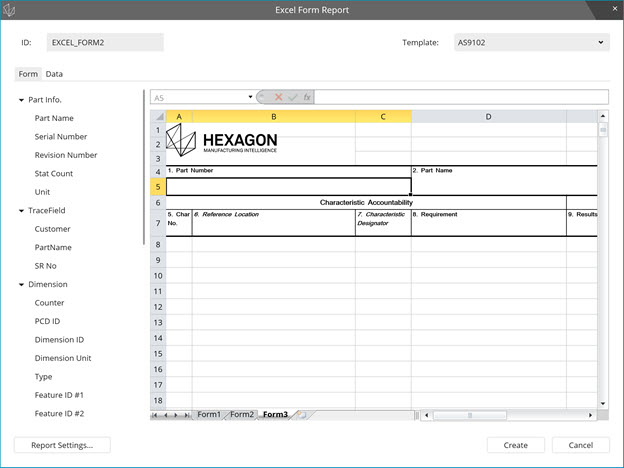This screenshot has height=468, width=624.
Task: Click the ID field containing EXCEL_FORM2
Action: tap(105, 43)
